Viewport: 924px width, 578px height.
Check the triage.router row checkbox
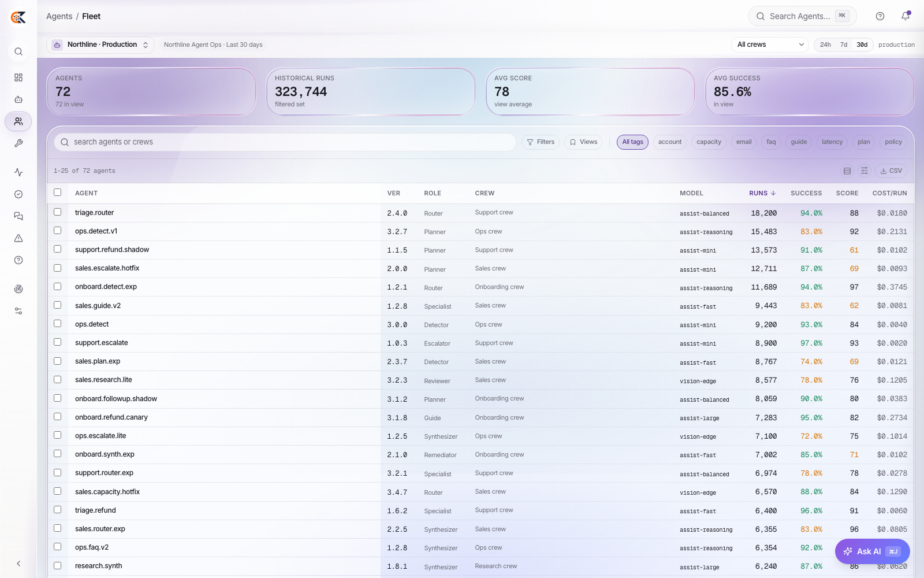point(57,212)
